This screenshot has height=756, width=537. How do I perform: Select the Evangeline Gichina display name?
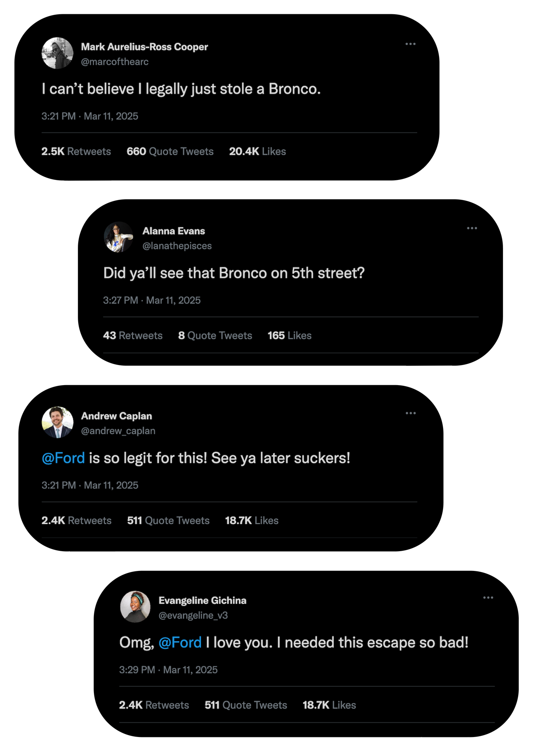tap(202, 601)
